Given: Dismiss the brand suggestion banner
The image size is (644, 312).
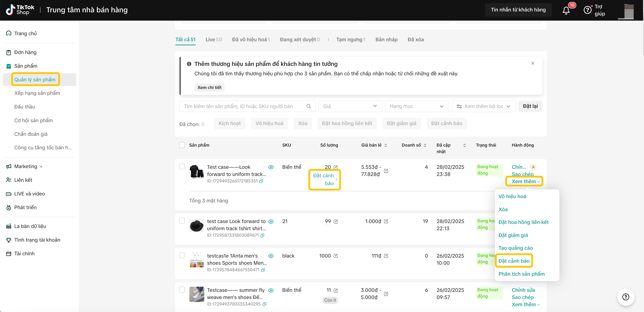Looking at the screenshot, I should (533, 63).
